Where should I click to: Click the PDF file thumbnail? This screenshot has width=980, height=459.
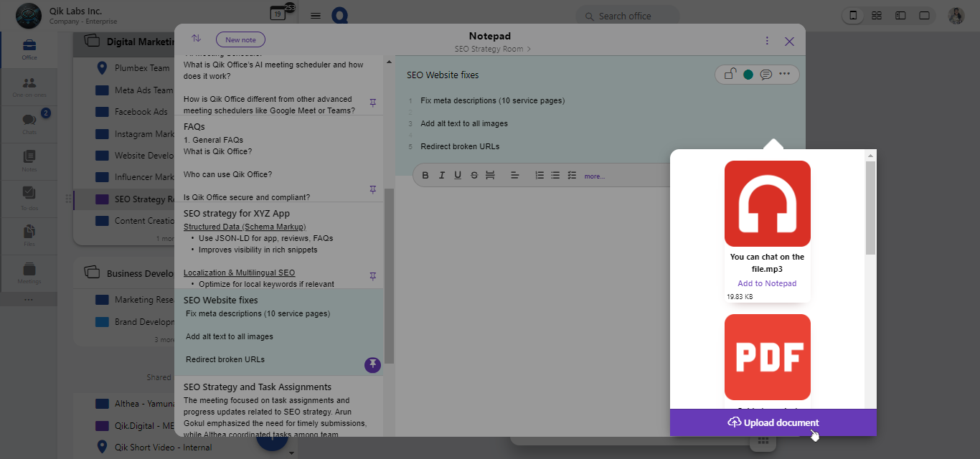click(x=767, y=356)
